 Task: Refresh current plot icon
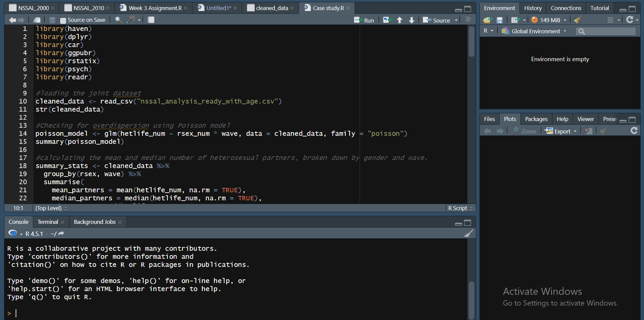click(x=634, y=130)
